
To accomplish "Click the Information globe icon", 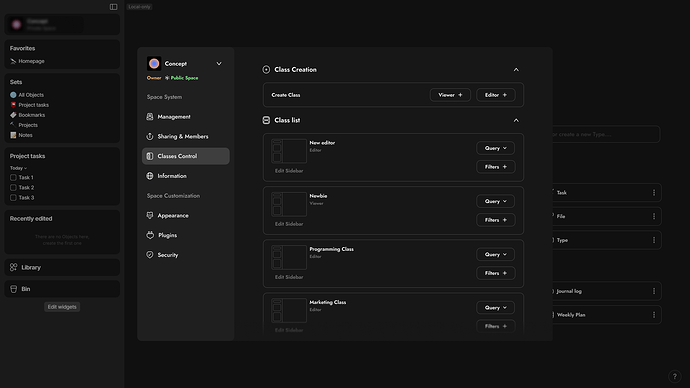I will pyautogui.click(x=150, y=176).
